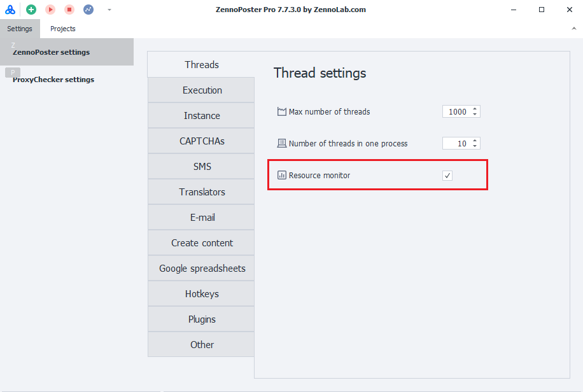Click the Number of threads in one process label

click(348, 144)
